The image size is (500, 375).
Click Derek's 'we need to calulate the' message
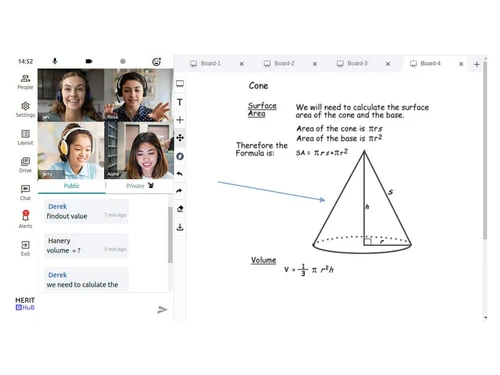point(86,280)
